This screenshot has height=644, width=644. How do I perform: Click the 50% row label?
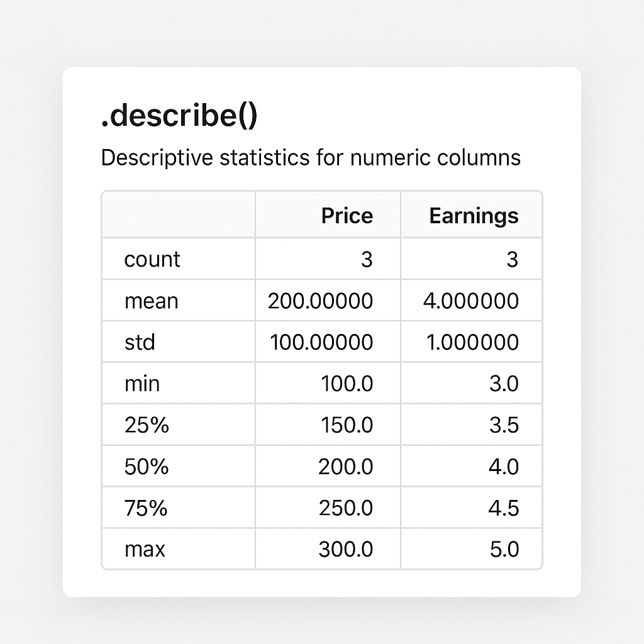pyautogui.click(x=147, y=467)
